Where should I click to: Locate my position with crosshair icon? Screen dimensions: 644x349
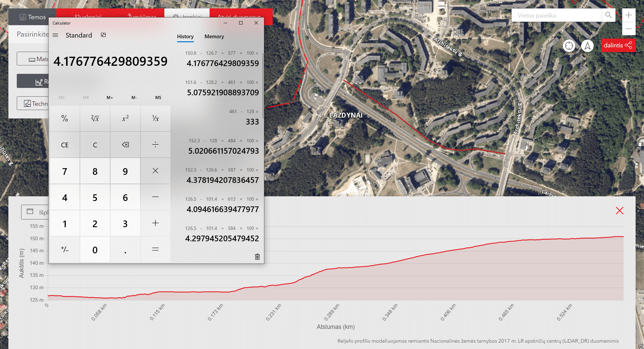pos(569,46)
